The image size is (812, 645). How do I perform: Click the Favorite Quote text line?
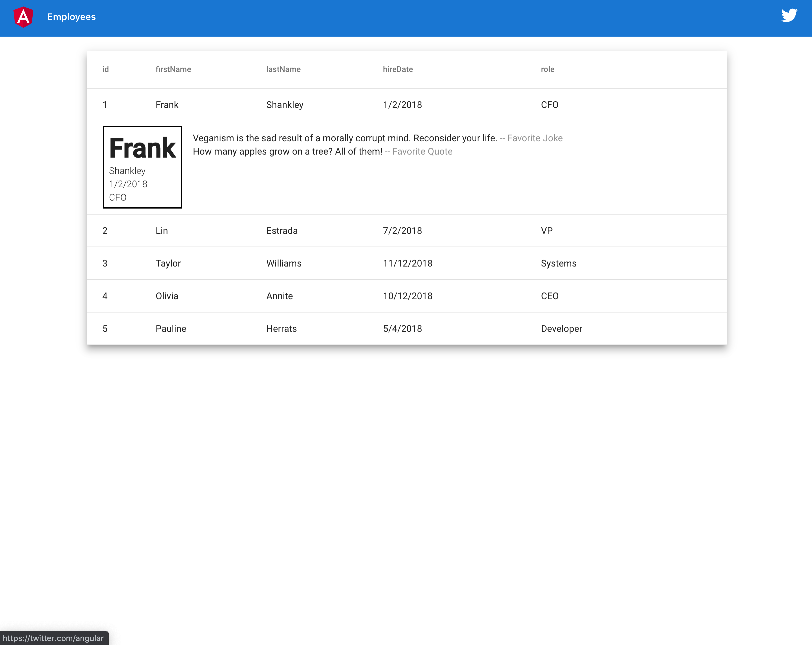(x=322, y=152)
